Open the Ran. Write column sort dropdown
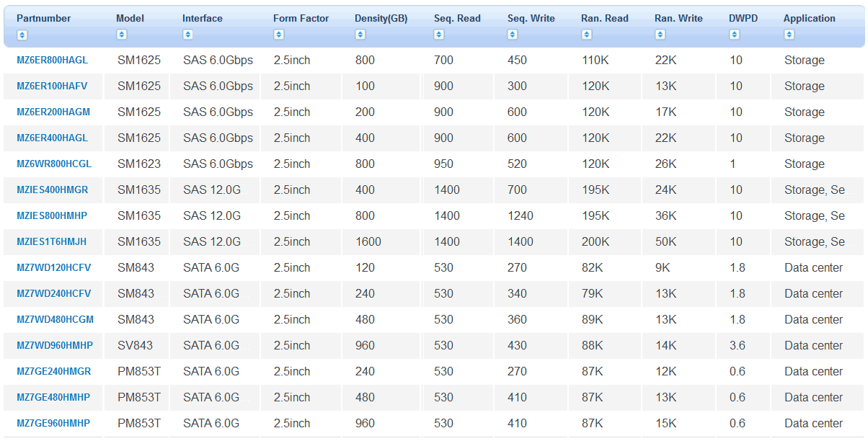The width and height of the screenshot is (868, 441). coord(660,35)
